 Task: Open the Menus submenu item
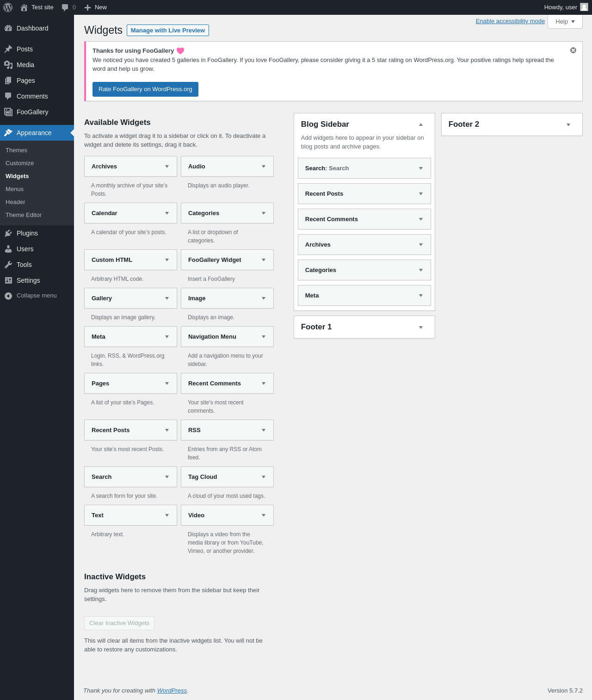(14, 189)
